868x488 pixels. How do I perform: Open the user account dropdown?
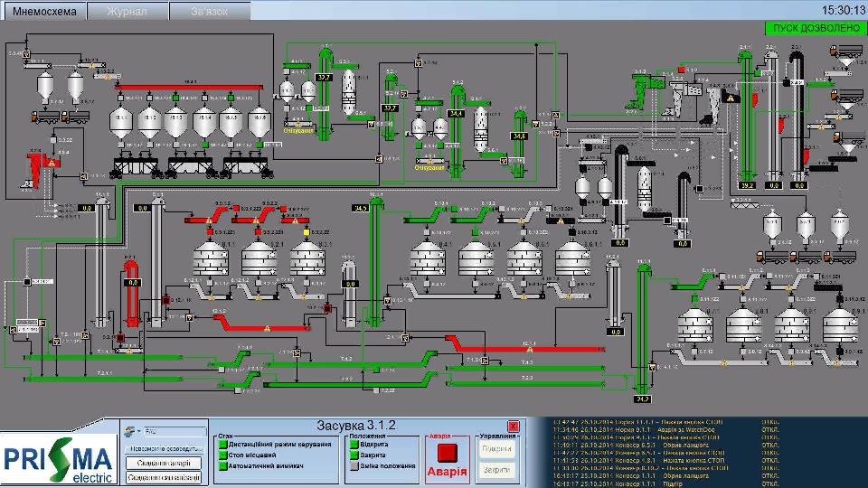pyautogui.click(x=132, y=431)
